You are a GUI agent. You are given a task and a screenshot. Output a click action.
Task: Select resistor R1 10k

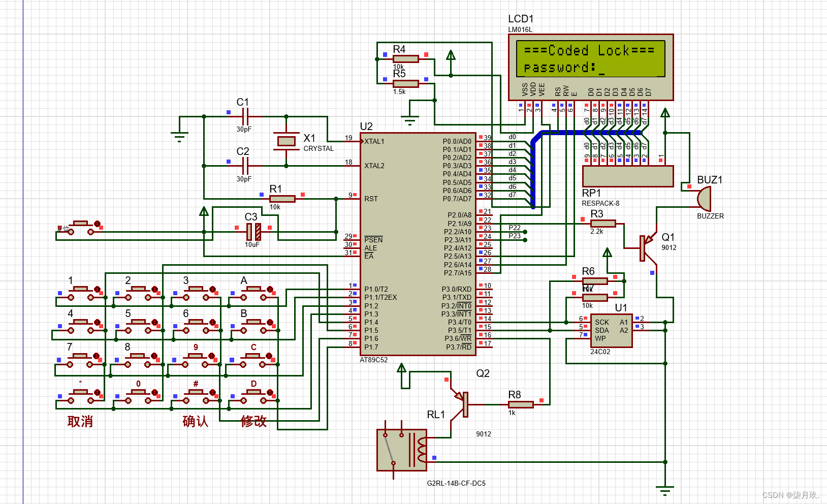click(x=282, y=199)
